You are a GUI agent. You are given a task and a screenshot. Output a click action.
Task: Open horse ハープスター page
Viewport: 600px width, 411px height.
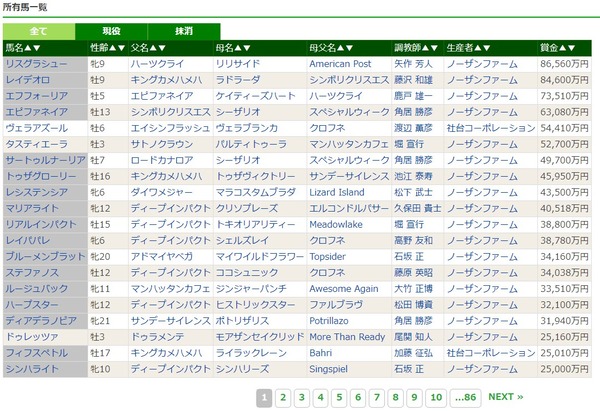point(32,305)
